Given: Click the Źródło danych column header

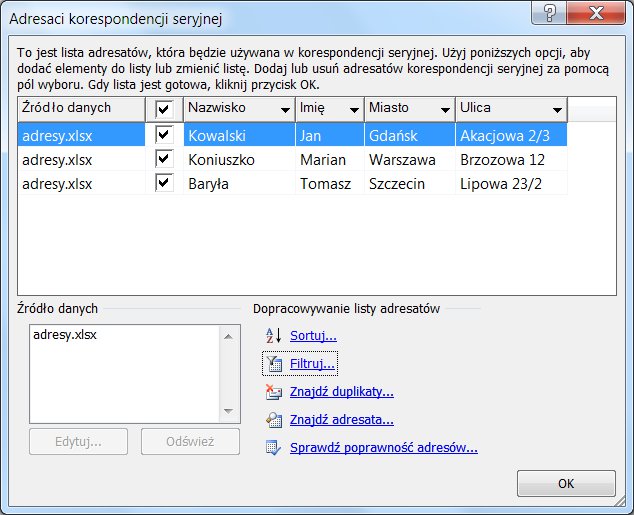Looking at the screenshot, I should [80, 108].
